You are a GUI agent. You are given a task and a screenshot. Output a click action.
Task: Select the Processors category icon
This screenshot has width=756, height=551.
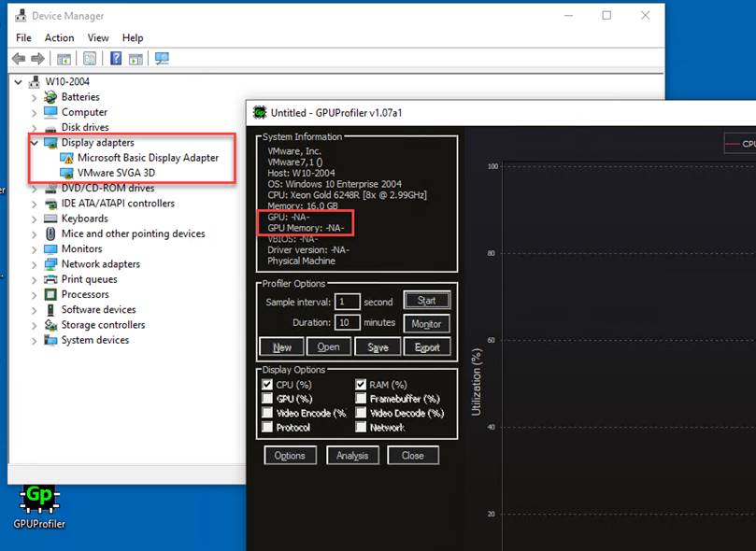(50, 294)
